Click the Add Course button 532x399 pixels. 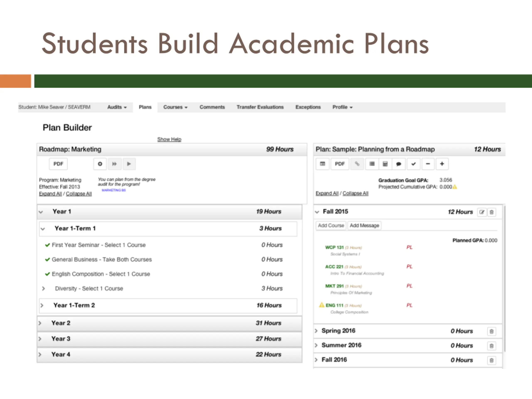331,226
